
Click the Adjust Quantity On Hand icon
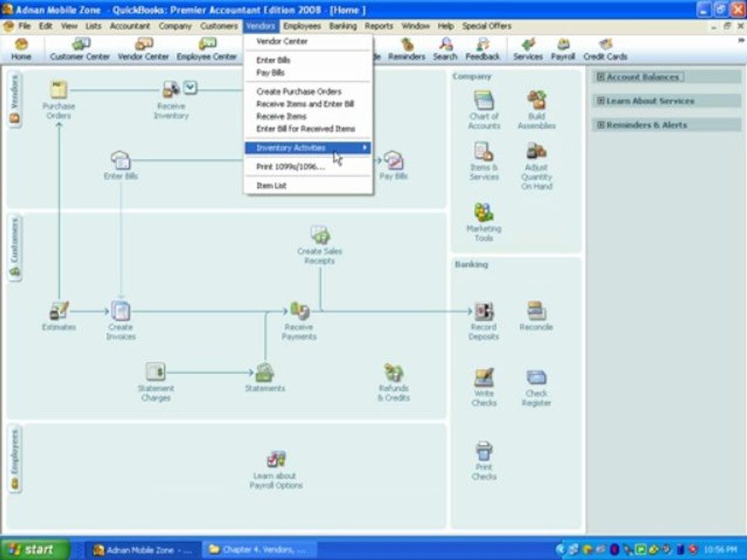click(x=536, y=152)
